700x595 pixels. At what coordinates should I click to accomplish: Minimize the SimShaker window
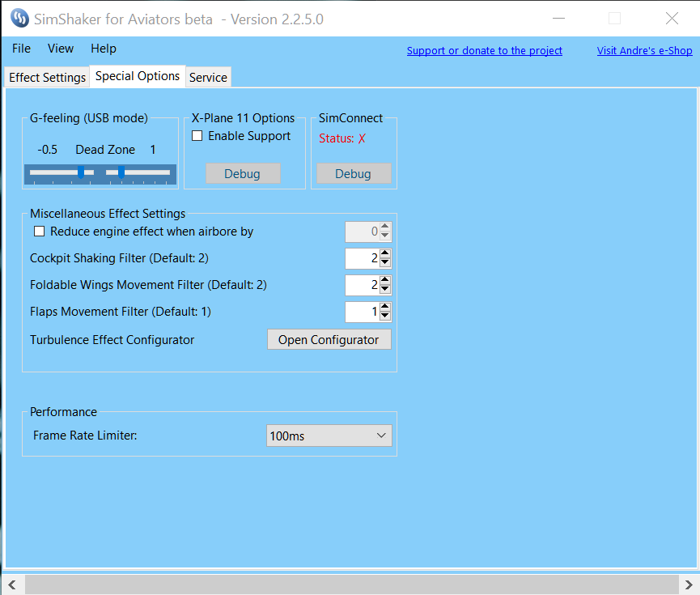tap(559, 19)
